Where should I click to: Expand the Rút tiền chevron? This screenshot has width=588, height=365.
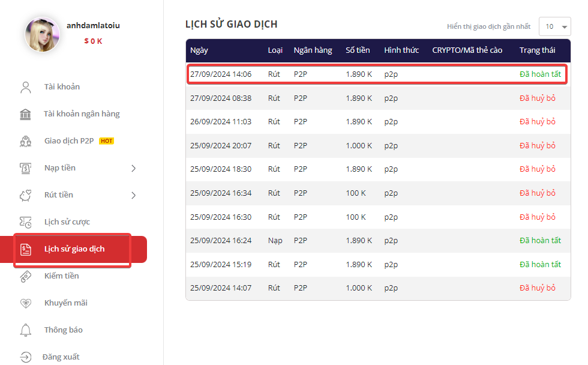point(133,196)
